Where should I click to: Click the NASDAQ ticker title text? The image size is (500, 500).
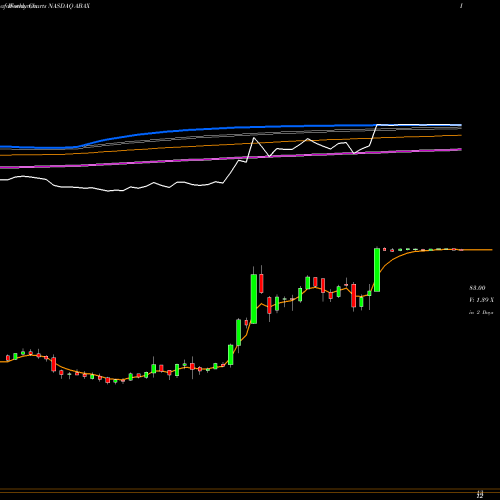[x=45, y=6]
